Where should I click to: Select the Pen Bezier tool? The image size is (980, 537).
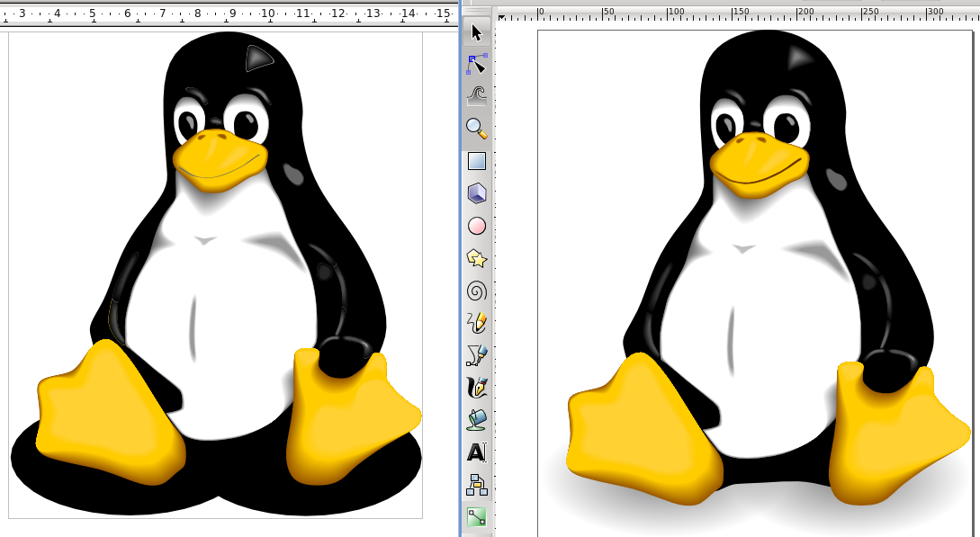click(x=477, y=354)
